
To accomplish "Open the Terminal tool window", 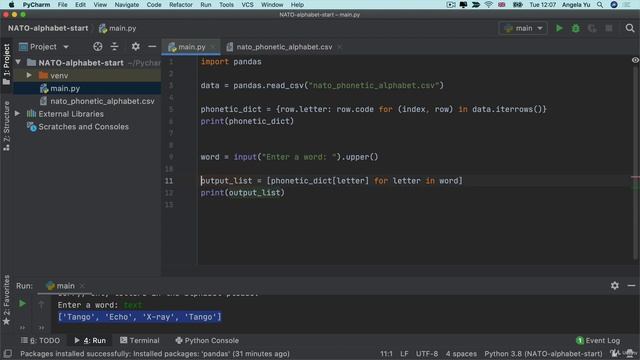I will [140, 340].
